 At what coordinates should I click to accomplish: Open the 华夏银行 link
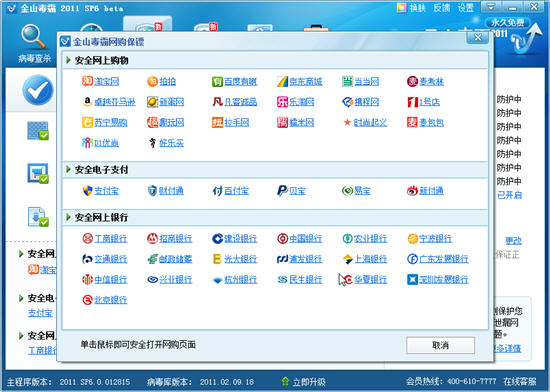pos(370,279)
